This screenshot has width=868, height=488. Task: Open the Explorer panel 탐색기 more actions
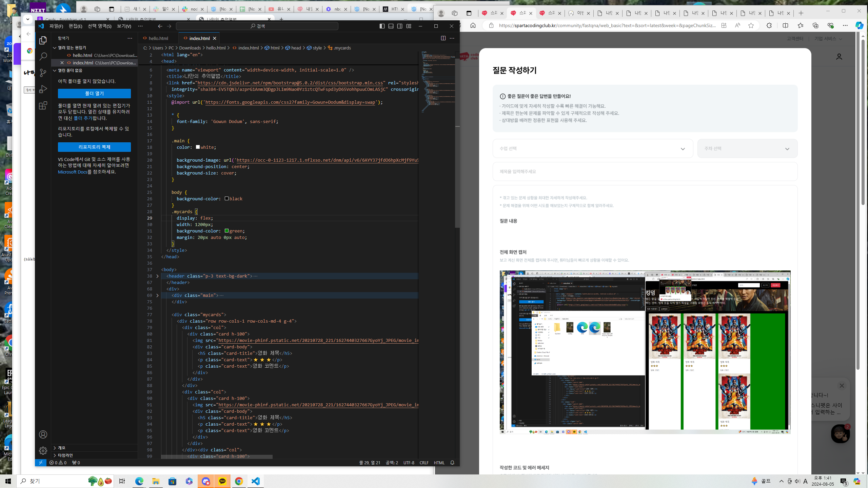point(130,38)
